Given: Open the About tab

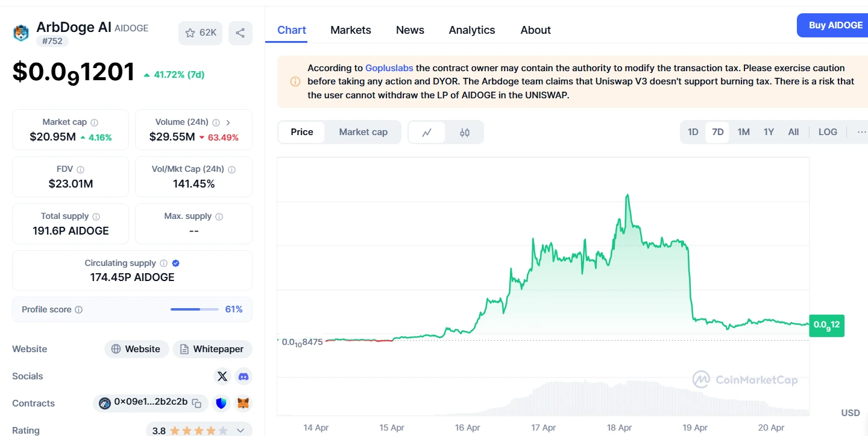Looking at the screenshot, I should tap(536, 30).
